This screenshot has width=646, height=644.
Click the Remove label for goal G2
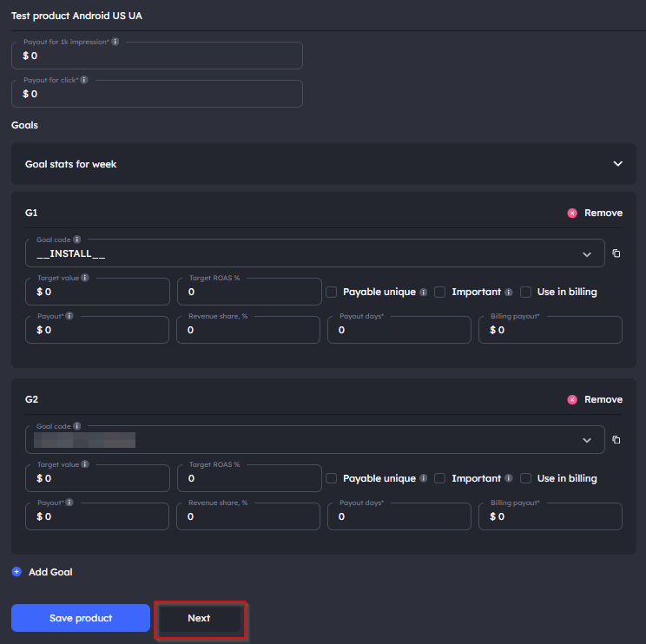pyautogui.click(x=603, y=399)
